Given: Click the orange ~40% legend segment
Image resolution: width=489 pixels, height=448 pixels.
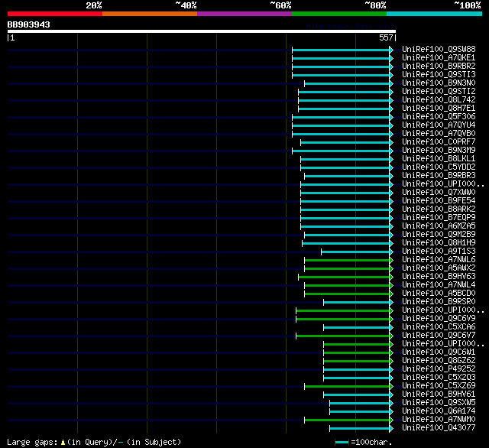Looking at the screenshot, I should coord(150,14).
